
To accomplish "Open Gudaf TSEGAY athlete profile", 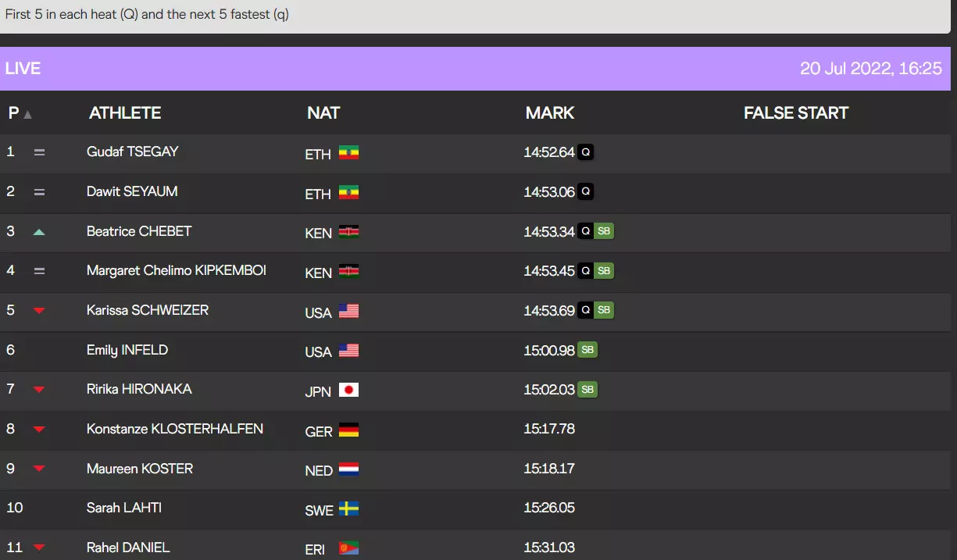I will click(132, 152).
